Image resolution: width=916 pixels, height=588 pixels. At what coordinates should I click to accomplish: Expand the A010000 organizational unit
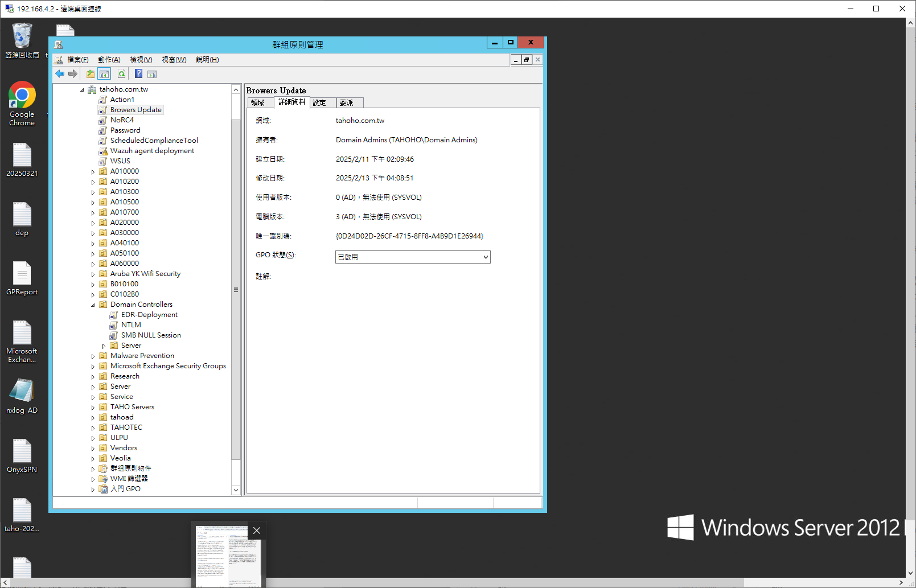coord(93,172)
